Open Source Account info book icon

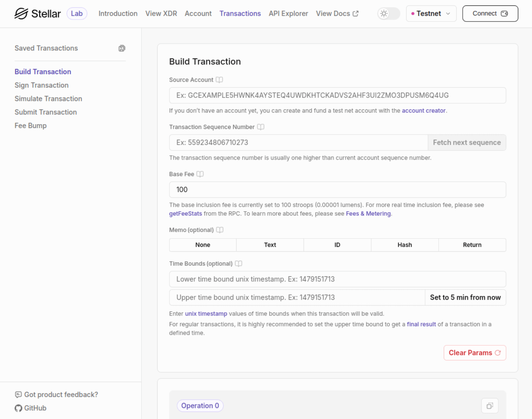pos(219,80)
